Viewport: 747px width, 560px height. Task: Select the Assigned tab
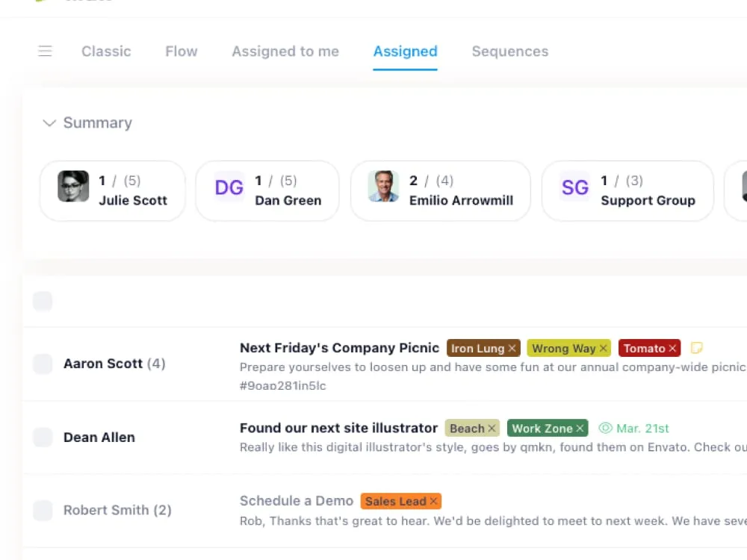pos(405,51)
